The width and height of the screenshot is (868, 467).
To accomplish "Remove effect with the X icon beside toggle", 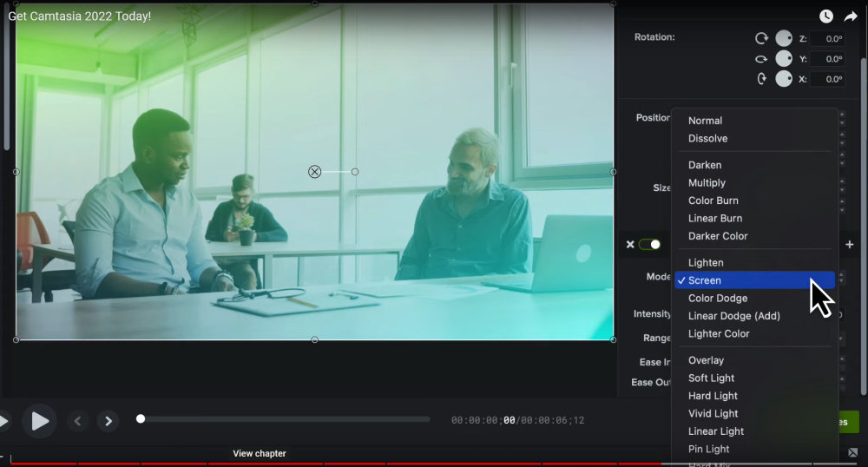I will coord(630,245).
